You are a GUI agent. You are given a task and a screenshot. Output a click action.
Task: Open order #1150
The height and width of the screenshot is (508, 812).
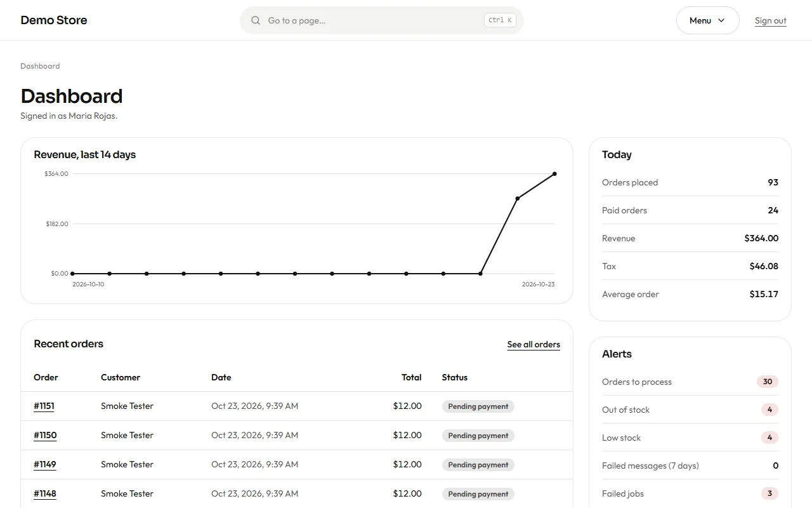(45, 435)
